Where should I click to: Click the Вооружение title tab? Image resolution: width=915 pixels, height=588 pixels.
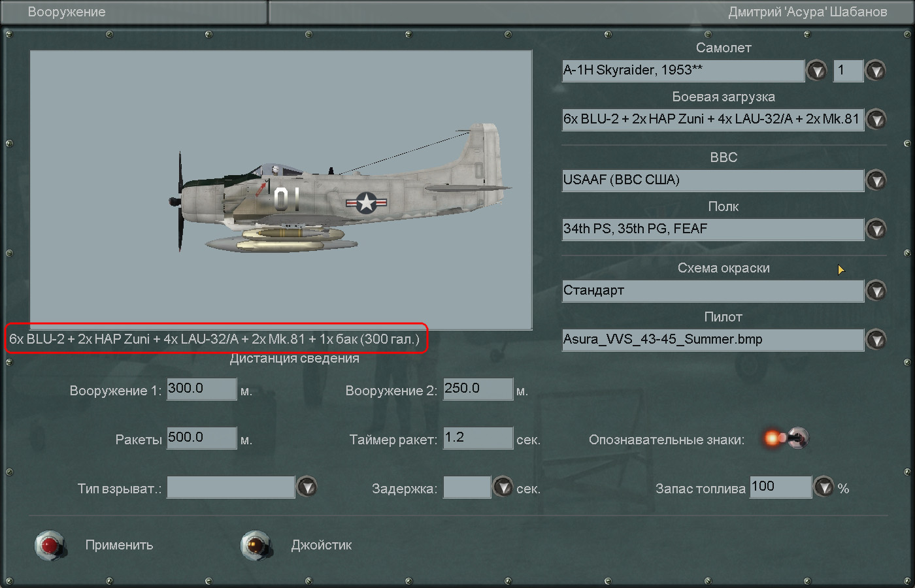click(x=134, y=12)
